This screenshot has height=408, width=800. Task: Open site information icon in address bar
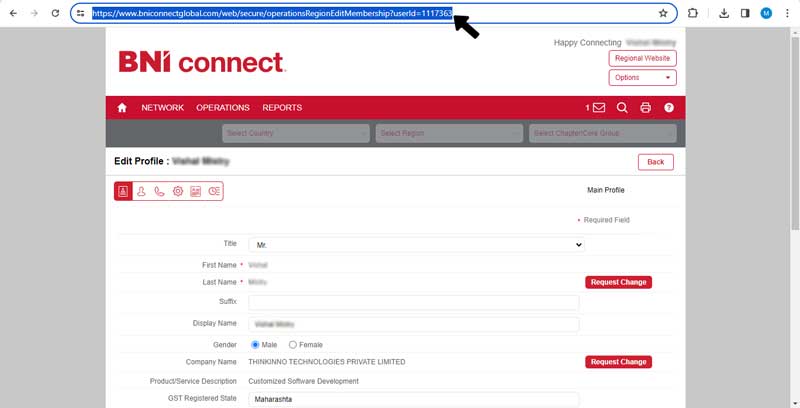(81, 13)
